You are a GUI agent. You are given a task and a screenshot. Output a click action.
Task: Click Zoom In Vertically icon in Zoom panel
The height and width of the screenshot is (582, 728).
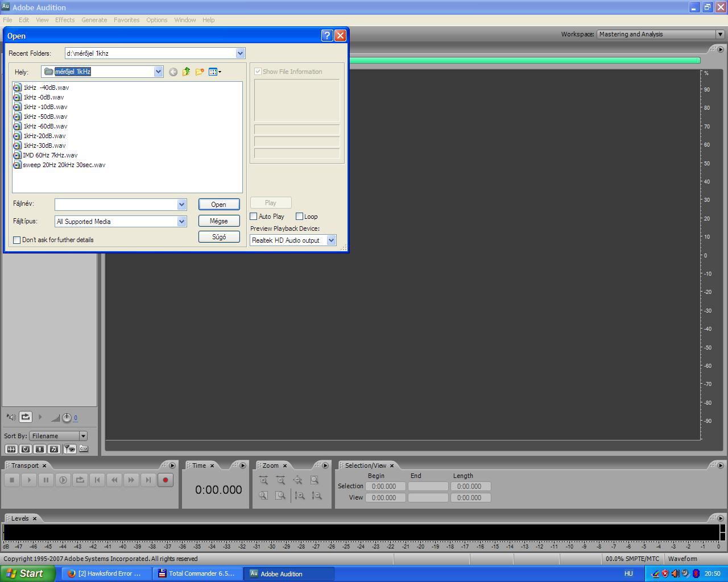click(x=300, y=496)
